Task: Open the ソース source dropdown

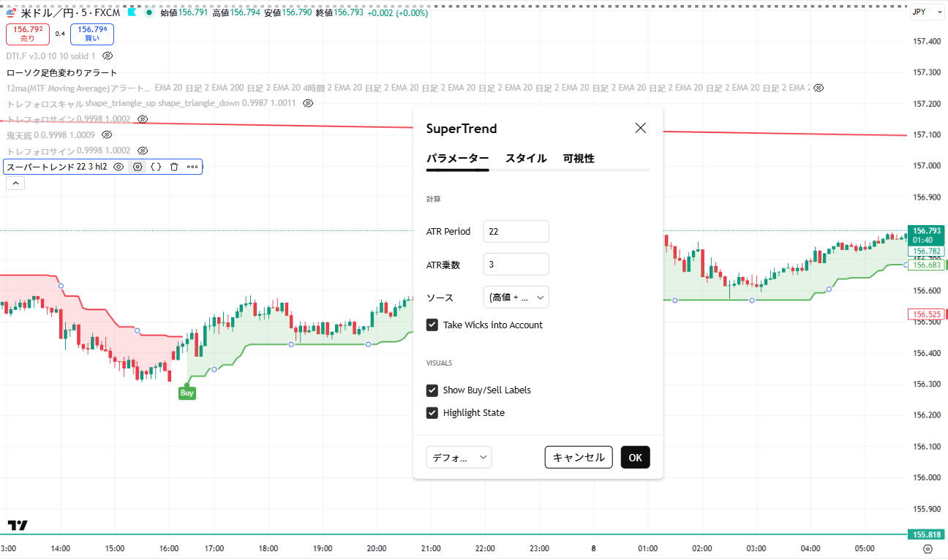Action: click(x=516, y=298)
